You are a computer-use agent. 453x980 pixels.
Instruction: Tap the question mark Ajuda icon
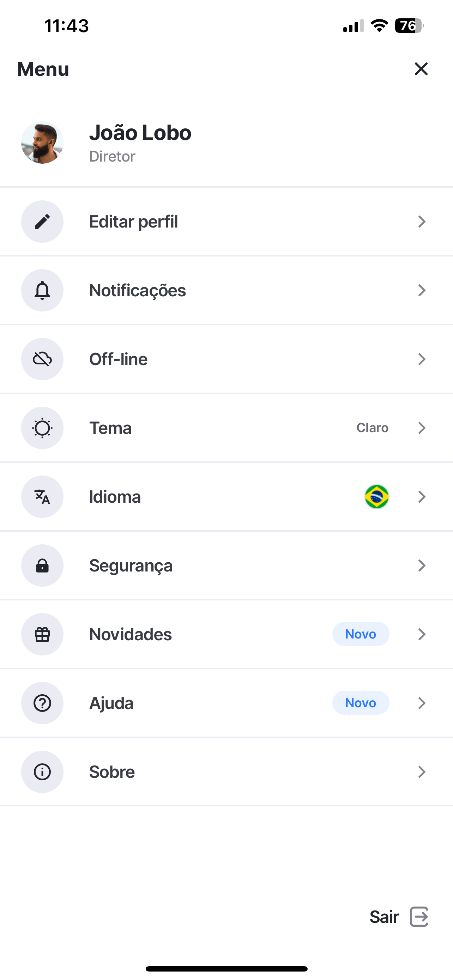42,703
